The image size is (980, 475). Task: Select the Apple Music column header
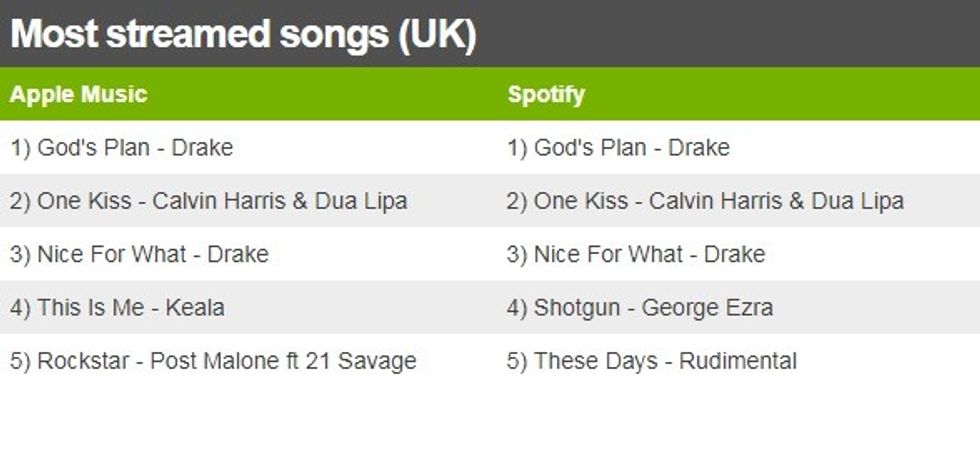[x=78, y=95]
